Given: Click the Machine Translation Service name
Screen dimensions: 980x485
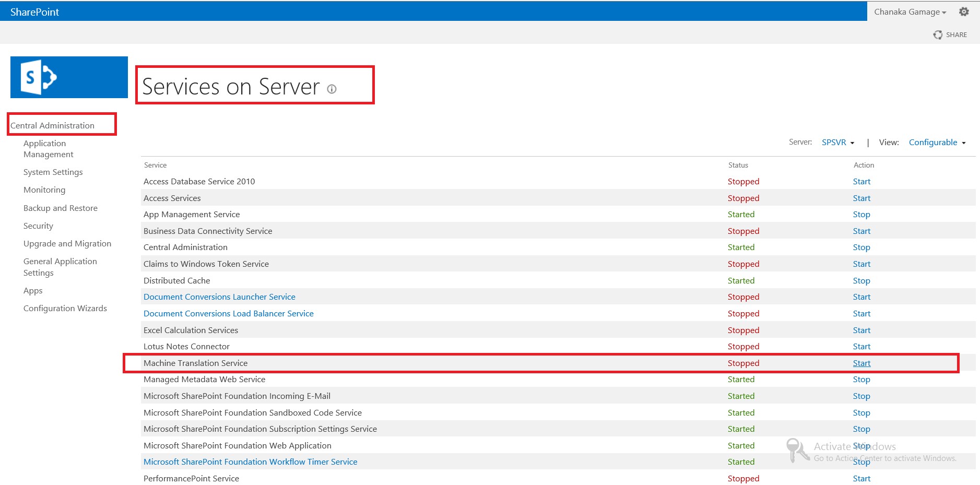Looking at the screenshot, I should pos(195,363).
